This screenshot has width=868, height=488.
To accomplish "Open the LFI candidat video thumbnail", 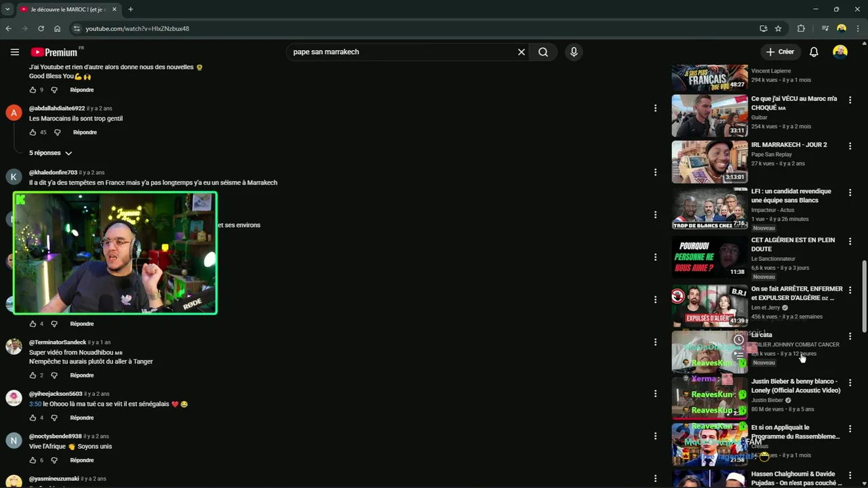I will 709,208.
